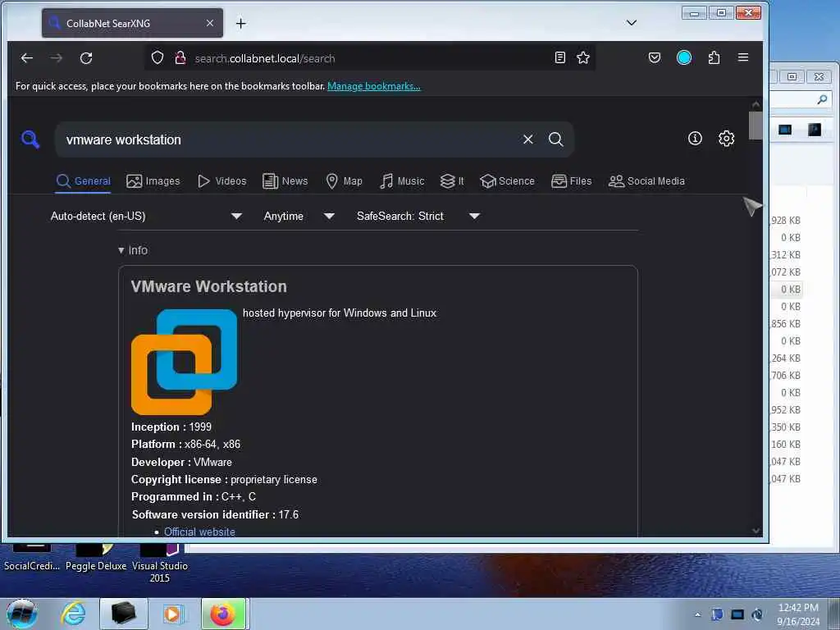
Task: Open SearXNG preferences gear icon
Action: (727, 139)
